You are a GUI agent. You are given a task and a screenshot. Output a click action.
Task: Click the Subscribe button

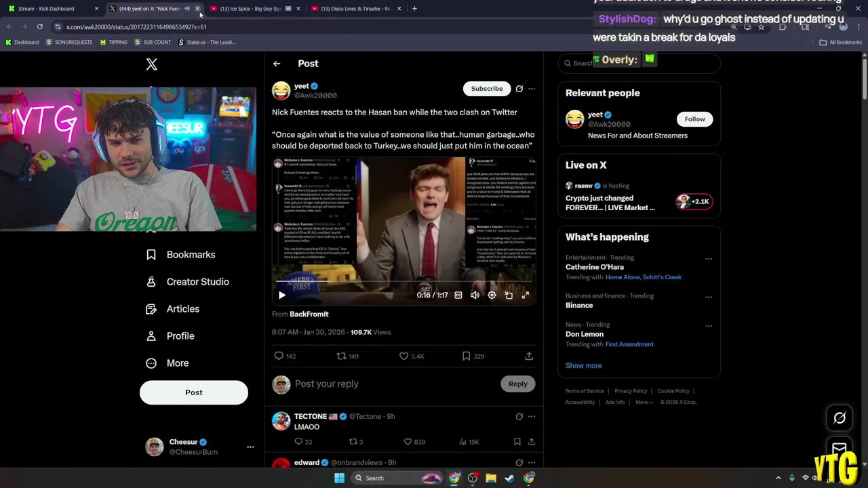[487, 89]
